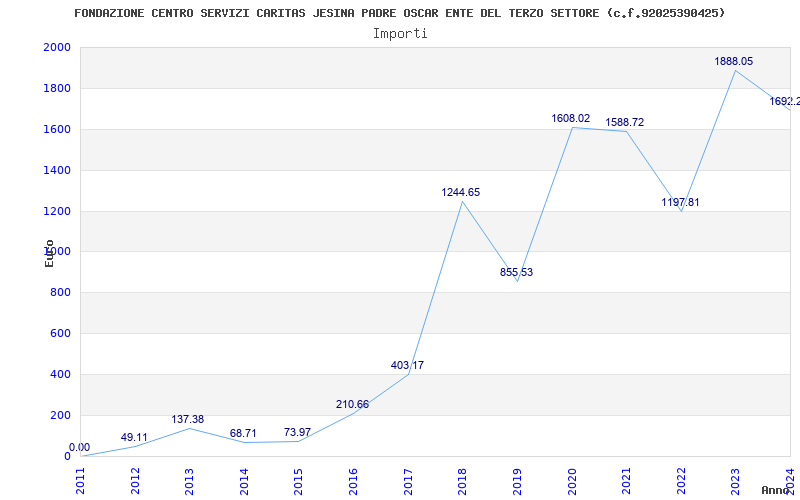Viewport: 800px width, 500px height.
Task: Select the Importi subtitle
Action: (x=400, y=34)
